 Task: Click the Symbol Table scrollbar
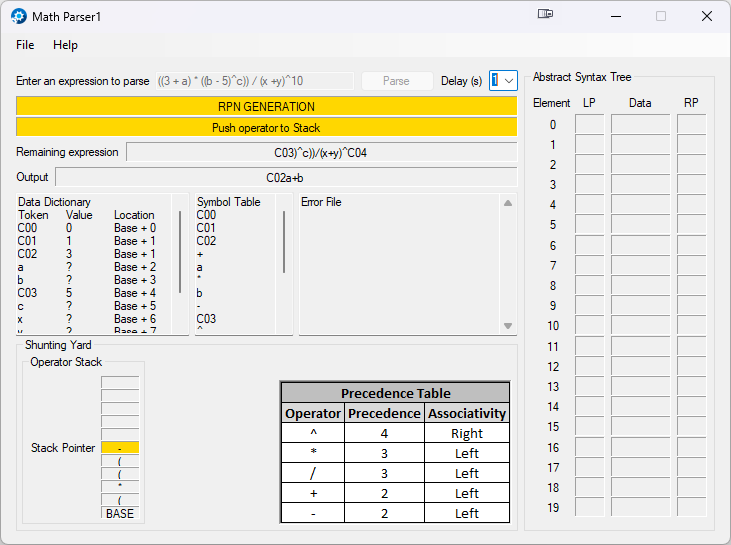tap(285, 240)
